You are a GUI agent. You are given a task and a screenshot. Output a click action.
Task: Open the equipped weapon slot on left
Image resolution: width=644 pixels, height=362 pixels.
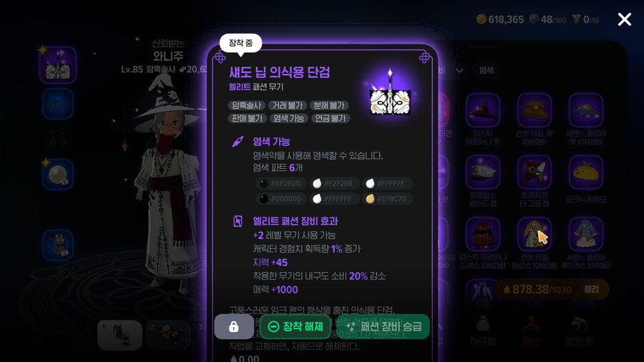[x=58, y=65]
